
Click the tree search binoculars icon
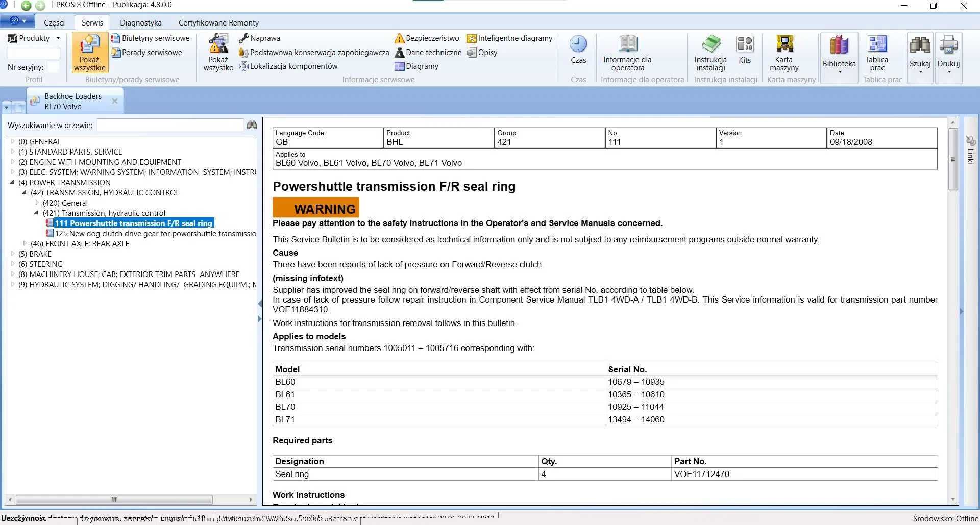[x=252, y=125]
